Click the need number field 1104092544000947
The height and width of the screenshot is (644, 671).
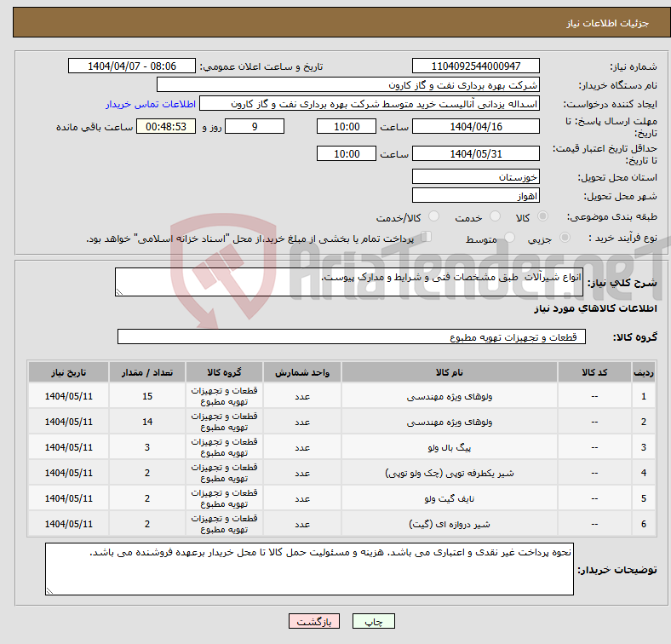[x=476, y=66]
